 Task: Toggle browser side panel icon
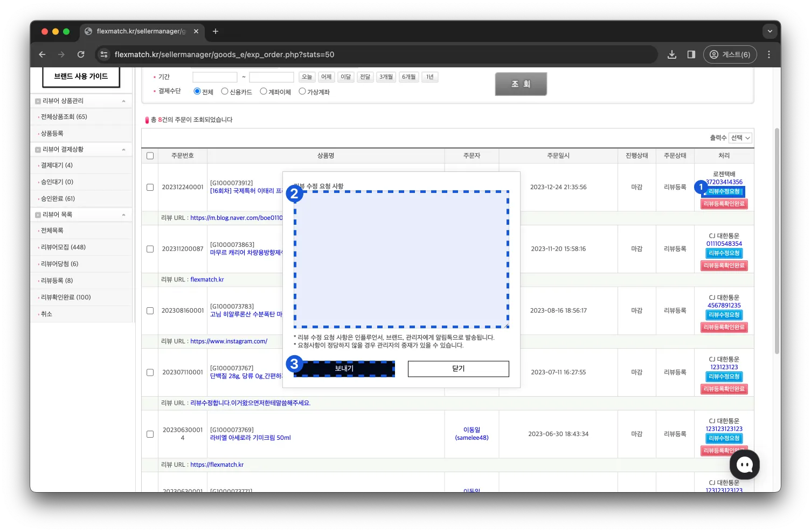click(691, 54)
